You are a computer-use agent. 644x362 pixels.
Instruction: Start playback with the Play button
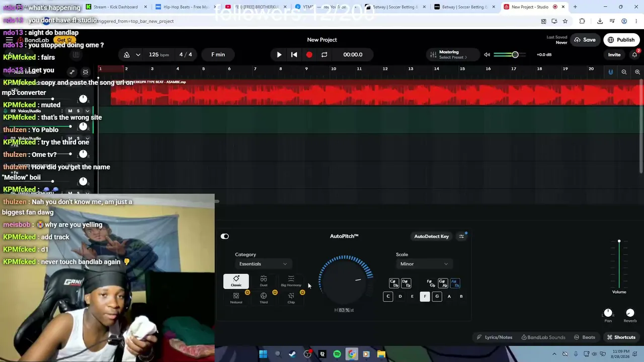(279, 54)
